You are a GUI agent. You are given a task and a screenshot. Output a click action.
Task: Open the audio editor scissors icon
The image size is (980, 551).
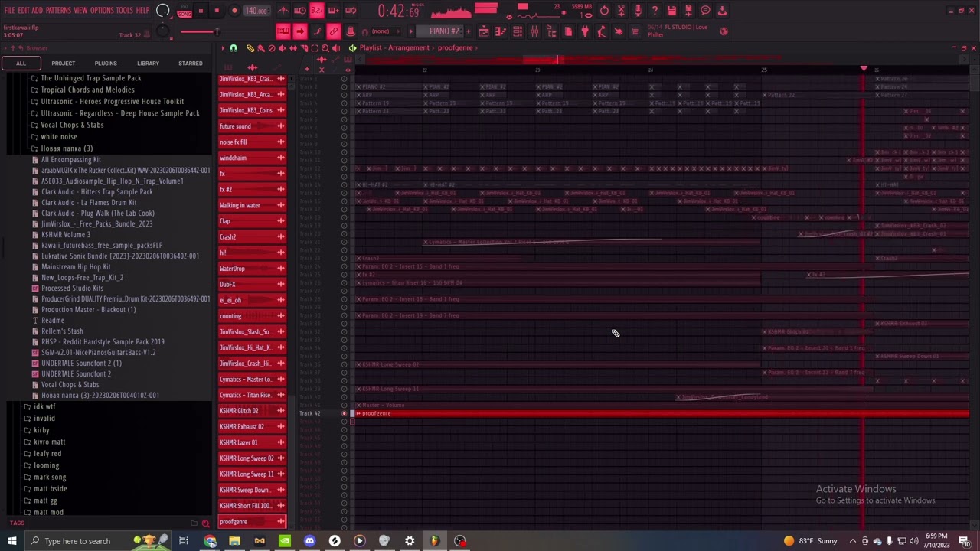click(x=621, y=11)
